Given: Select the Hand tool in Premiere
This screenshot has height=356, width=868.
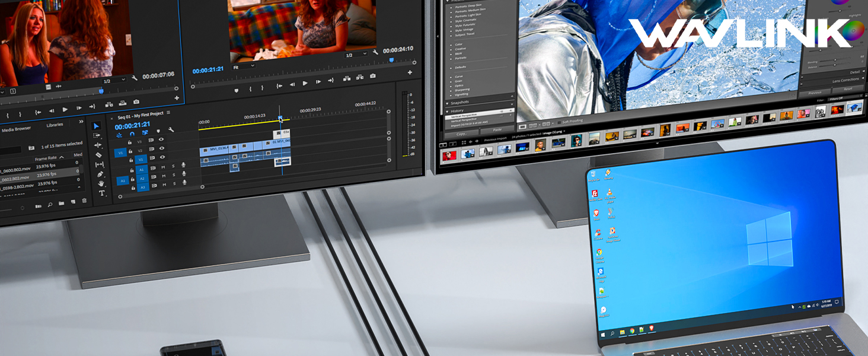Looking at the screenshot, I should (x=101, y=183).
